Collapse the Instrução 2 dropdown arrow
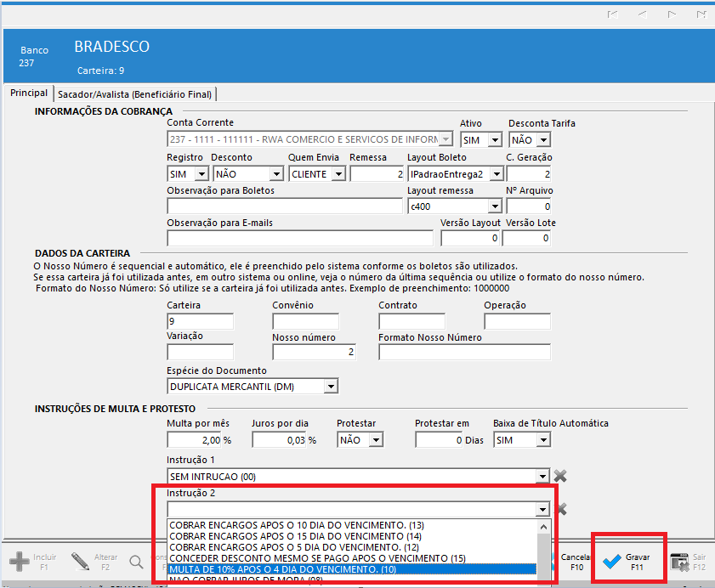This screenshot has height=588, width=715. click(x=542, y=509)
